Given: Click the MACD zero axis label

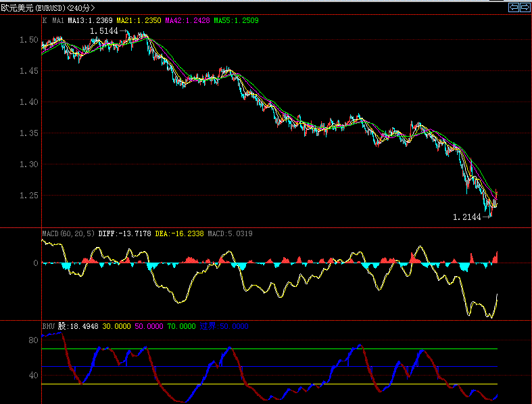Looking at the screenshot, I should click(x=36, y=263).
